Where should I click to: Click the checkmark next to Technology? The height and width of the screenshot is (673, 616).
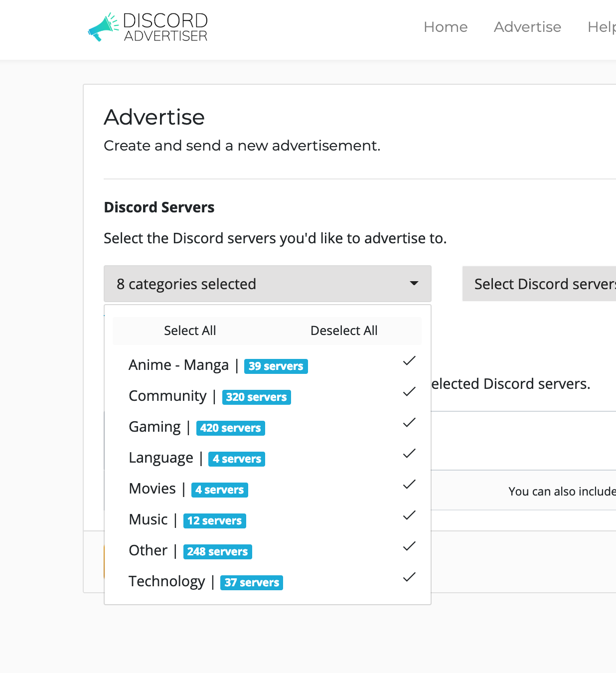[x=409, y=577]
